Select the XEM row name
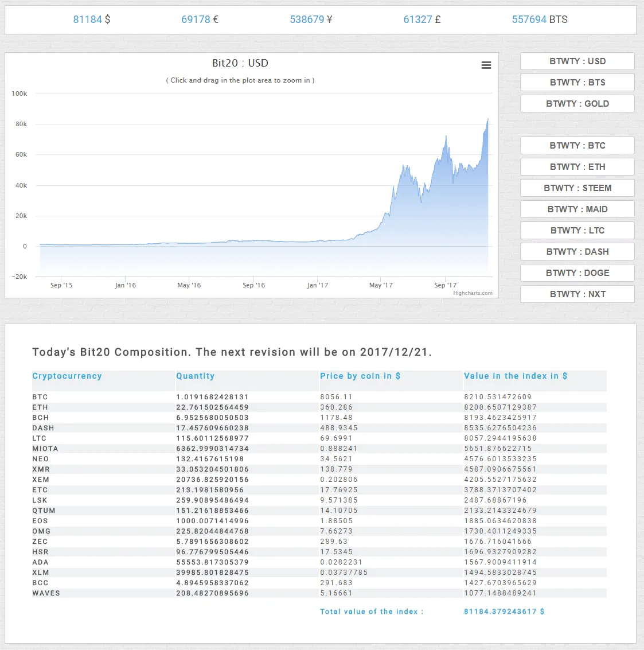 pyautogui.click(x=41, y=480)
